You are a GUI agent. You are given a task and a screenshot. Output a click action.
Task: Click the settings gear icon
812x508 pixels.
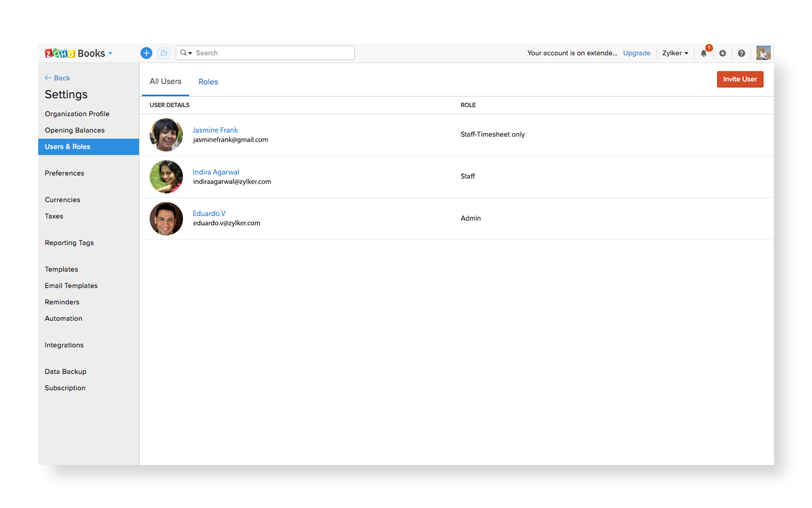pos(723,53)
